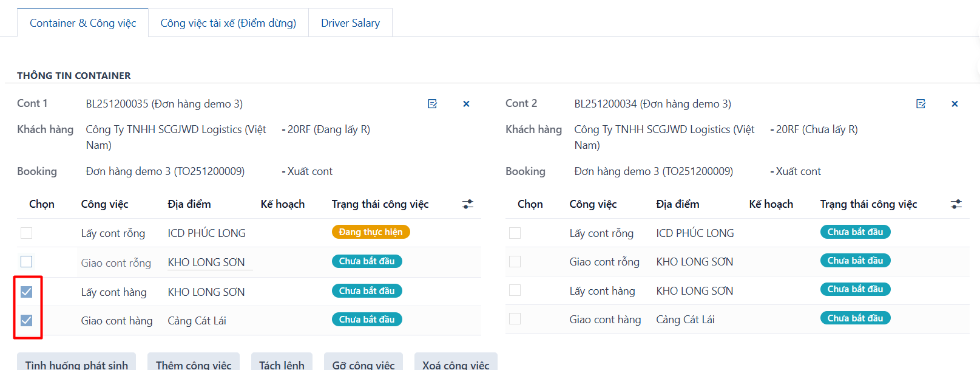The width and height of the screenshot is (980, 370).
Task: Click Cont 1 booking Đơn hàng demo 3 (TO251200009)
Action: click(x=166, y=171)
